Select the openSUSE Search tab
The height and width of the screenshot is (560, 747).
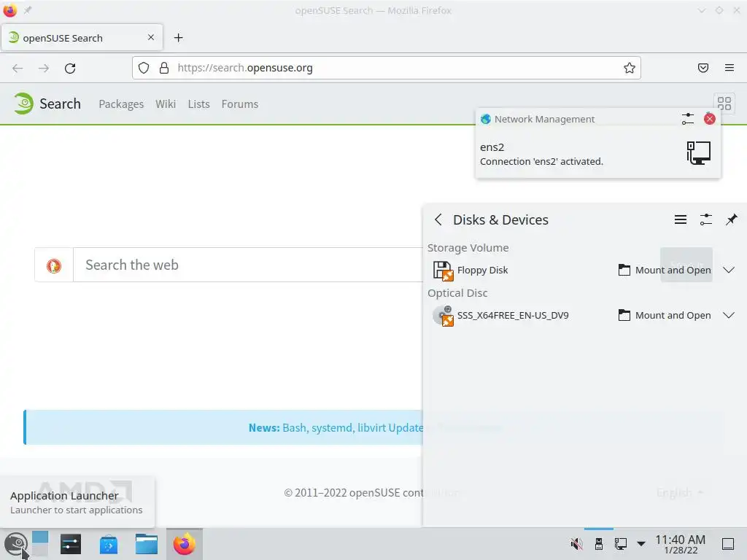82,38
